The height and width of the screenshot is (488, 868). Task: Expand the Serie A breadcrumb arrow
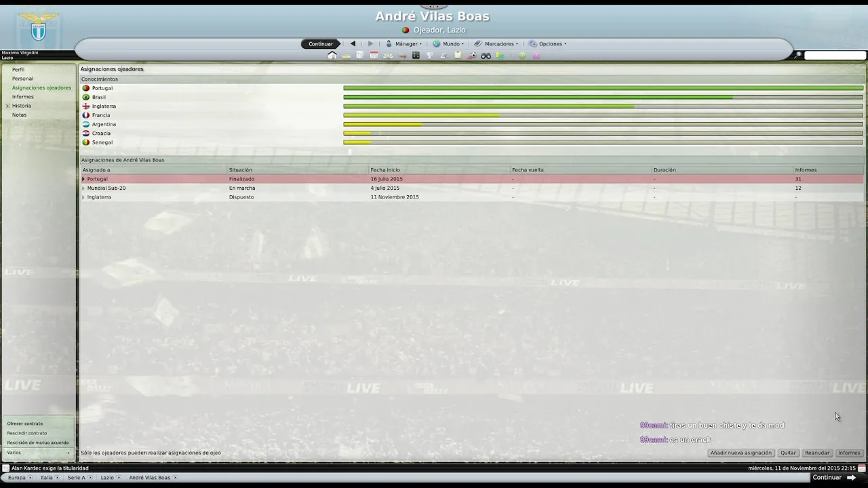coord(92,478)
